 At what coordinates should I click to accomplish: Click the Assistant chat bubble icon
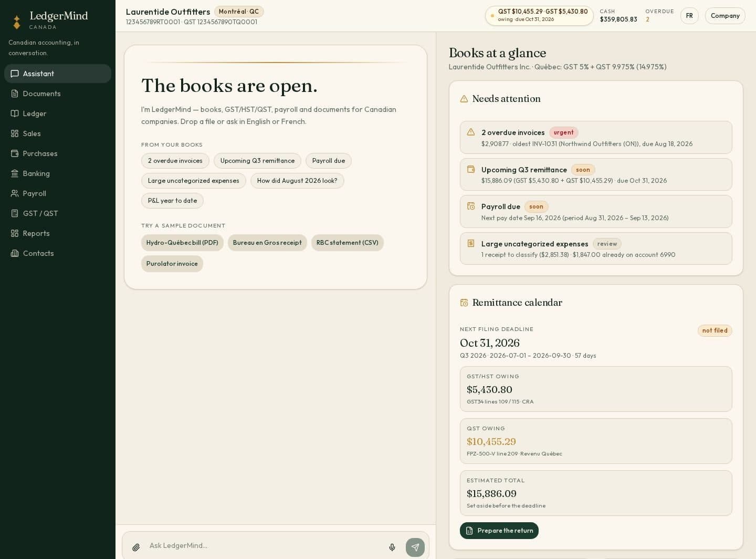click(x=15, y=74)
